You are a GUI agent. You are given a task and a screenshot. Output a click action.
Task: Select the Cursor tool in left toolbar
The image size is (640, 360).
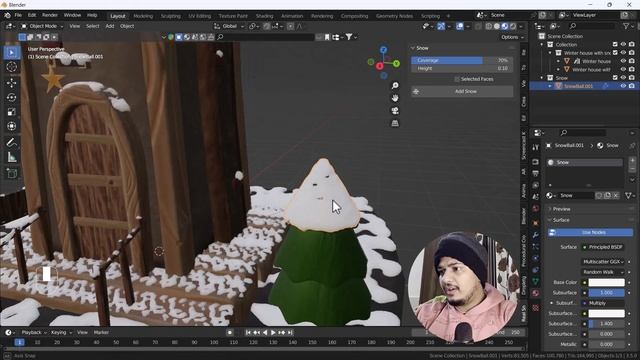(11, 67)
